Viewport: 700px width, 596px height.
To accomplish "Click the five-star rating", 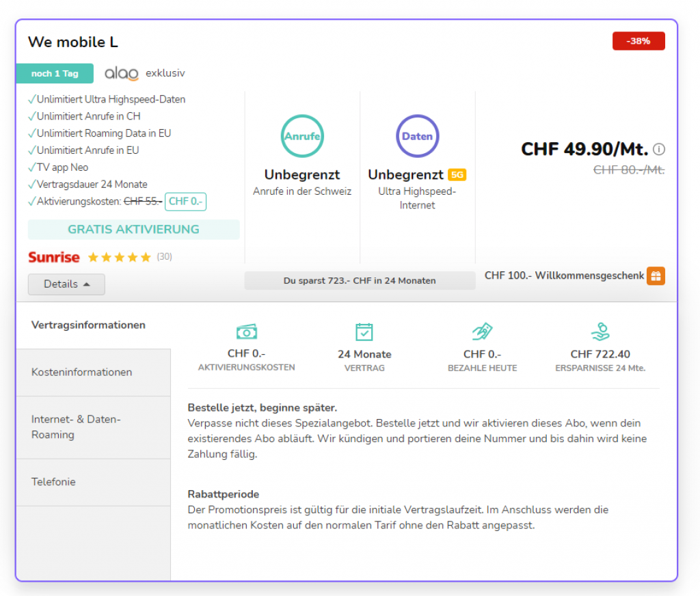I will tap(120, 258).
